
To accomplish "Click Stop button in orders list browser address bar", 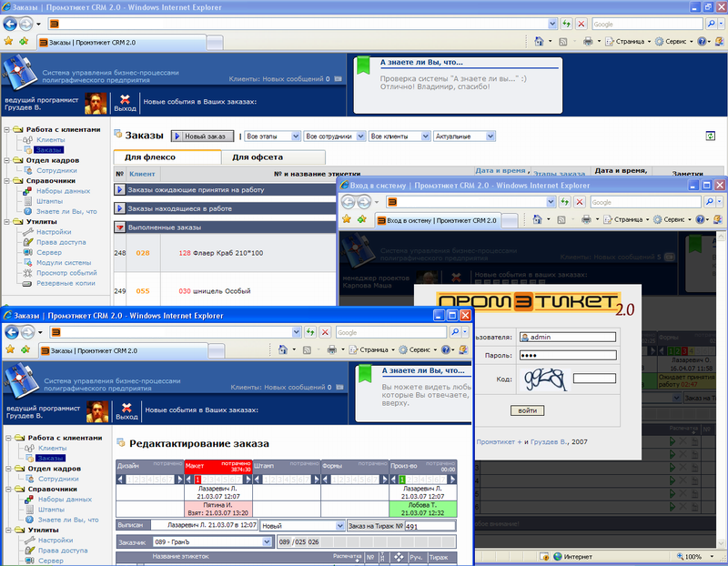I will click(581, 24).
